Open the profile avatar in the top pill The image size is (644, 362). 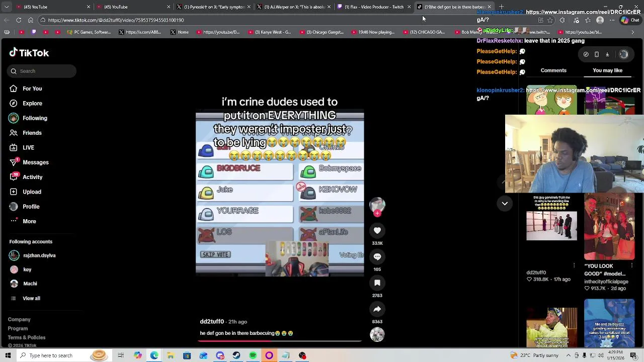pos(623,54)
